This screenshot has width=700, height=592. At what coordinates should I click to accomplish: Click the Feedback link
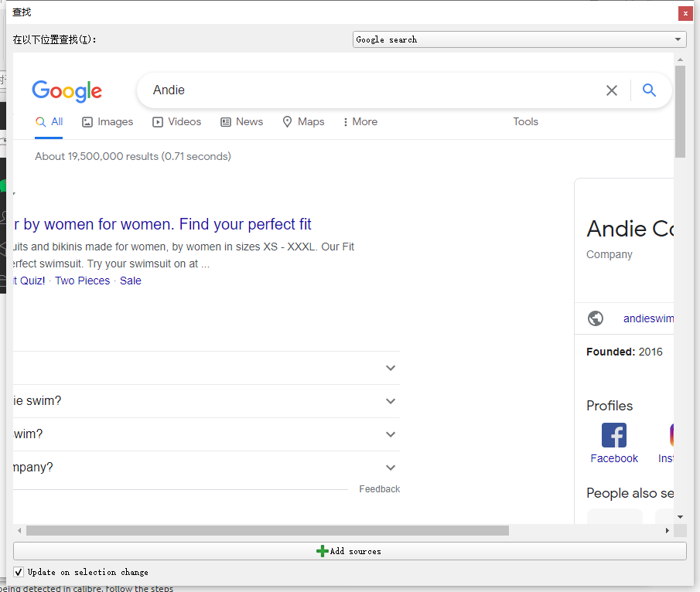pos(379,489)
